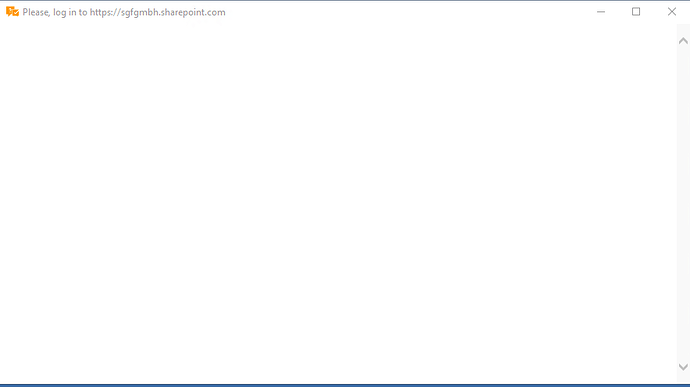Click the empty title bar area beside the URL
690x387 pixels.
404,12
